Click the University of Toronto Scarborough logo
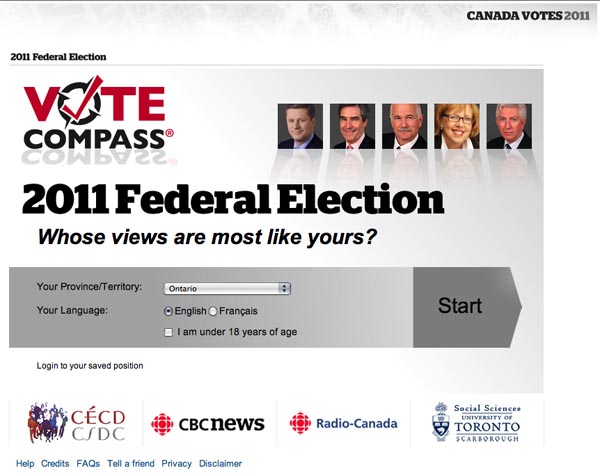The height and width of the screenshot is (475, 600). coord(476,423)
